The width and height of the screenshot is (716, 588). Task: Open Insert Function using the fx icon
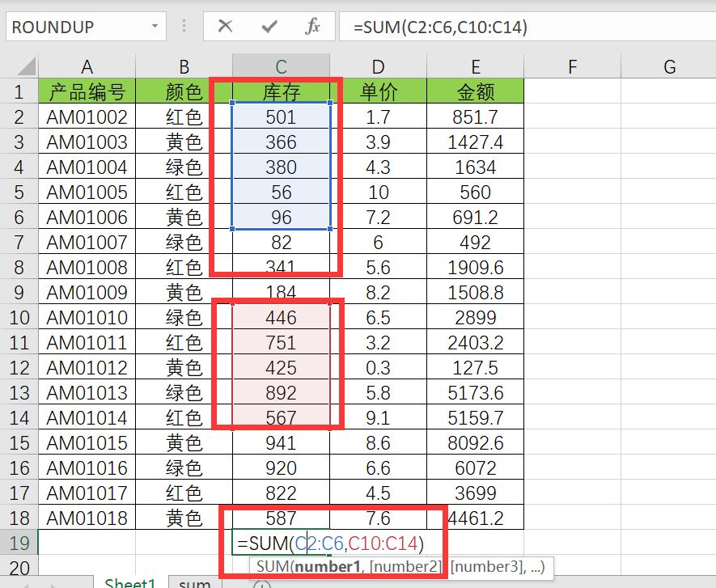tap(315, 27)
